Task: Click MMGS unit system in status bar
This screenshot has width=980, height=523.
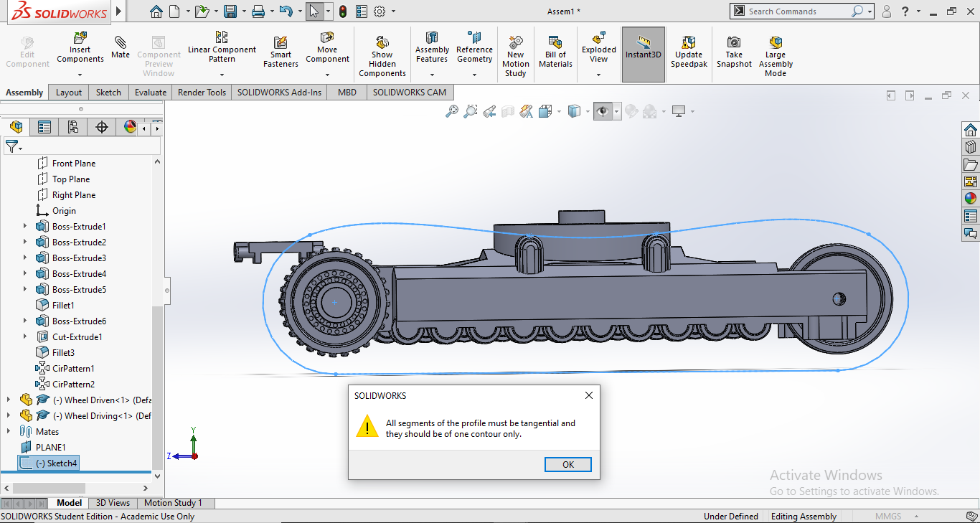Action: coord(887,517)
